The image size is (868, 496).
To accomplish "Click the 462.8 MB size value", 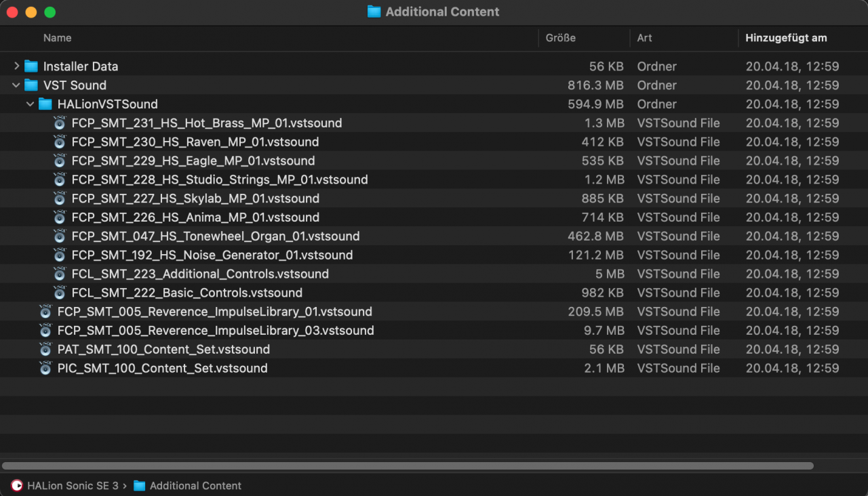I will (595, 236).
